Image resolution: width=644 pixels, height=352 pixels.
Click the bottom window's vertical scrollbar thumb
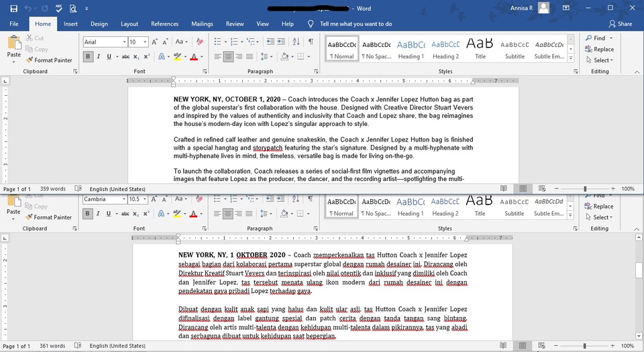coord(639,270)
